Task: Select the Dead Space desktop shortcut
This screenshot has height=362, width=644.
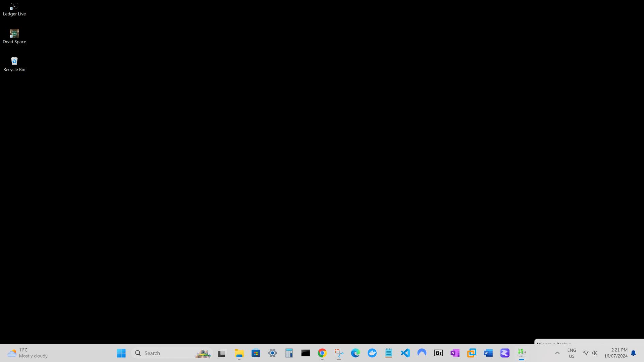Action: [x=14, y=37]
